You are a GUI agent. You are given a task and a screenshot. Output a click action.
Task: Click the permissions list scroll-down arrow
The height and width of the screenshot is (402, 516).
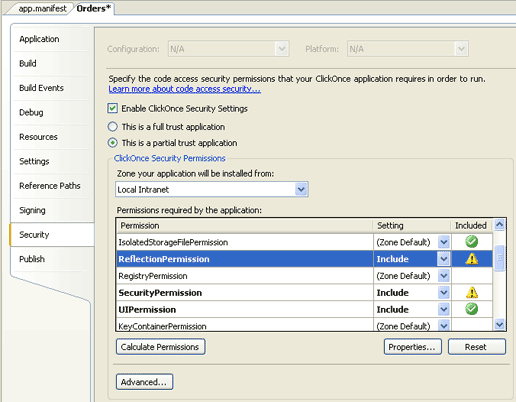[499, 324]
